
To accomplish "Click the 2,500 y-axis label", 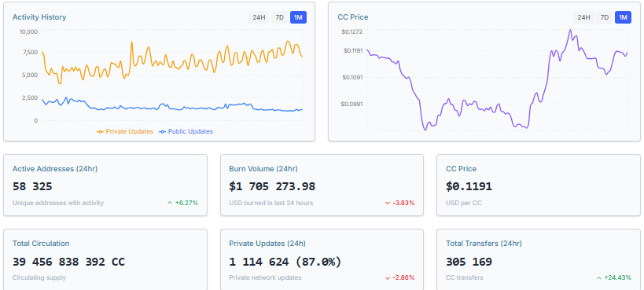I will coord(31,97).
